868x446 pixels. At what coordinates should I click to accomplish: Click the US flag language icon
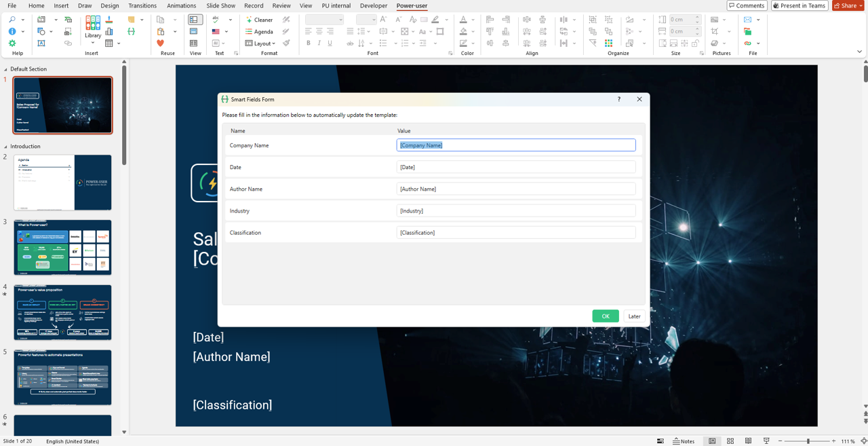[x=216, y=31]
